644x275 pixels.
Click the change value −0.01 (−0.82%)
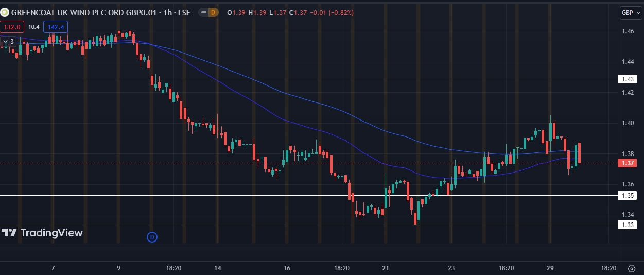(x=332, y=12)
